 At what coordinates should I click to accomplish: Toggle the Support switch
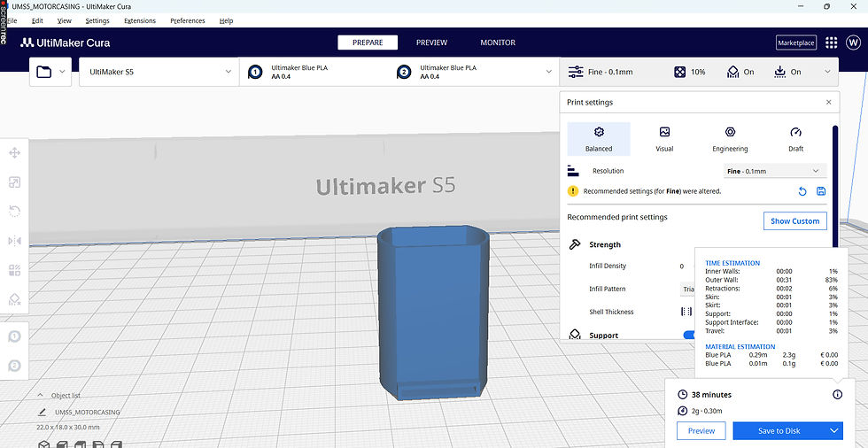coord(690,336)
